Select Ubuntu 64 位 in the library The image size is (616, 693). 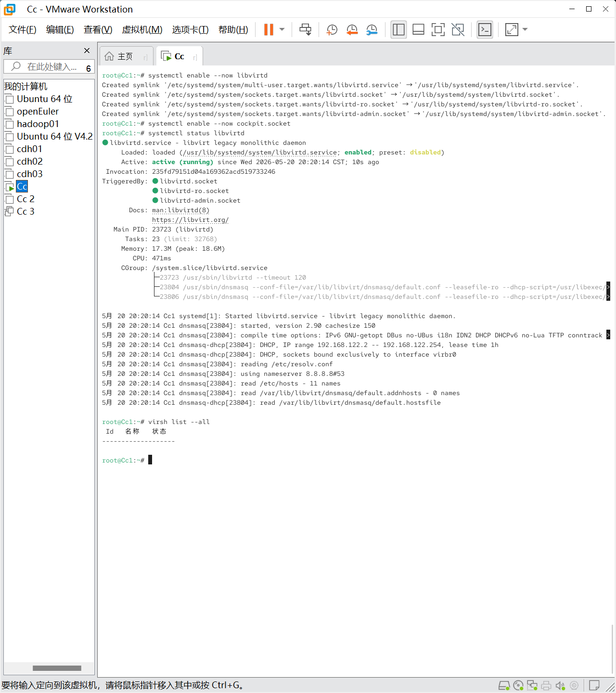[x=45, y=99]
